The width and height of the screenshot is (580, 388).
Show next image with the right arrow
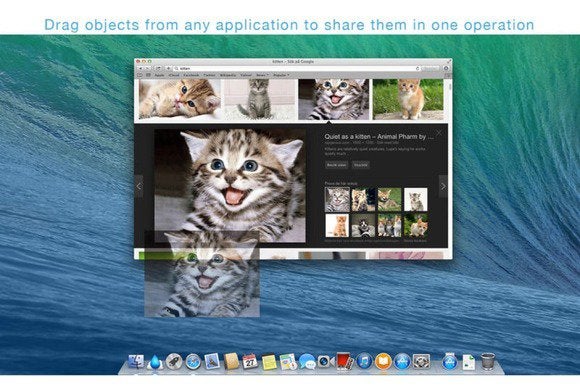(x=443, y=186)
